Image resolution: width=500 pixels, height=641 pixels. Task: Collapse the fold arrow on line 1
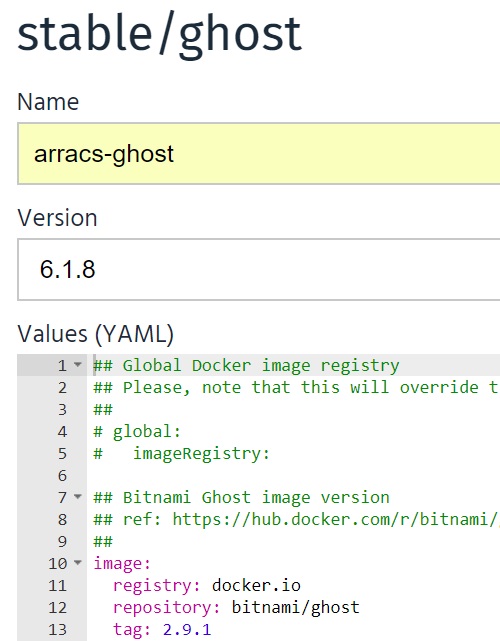pyautogui.click(x=78, y=365)
